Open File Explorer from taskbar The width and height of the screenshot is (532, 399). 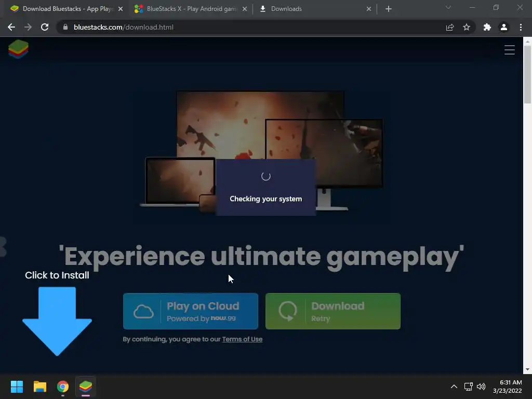click(39, 387)
